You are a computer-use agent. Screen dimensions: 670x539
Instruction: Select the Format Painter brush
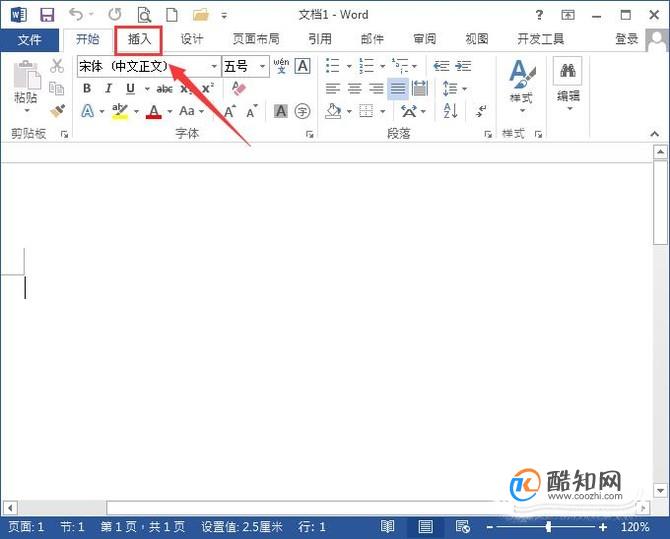click(x=57, y=111)
